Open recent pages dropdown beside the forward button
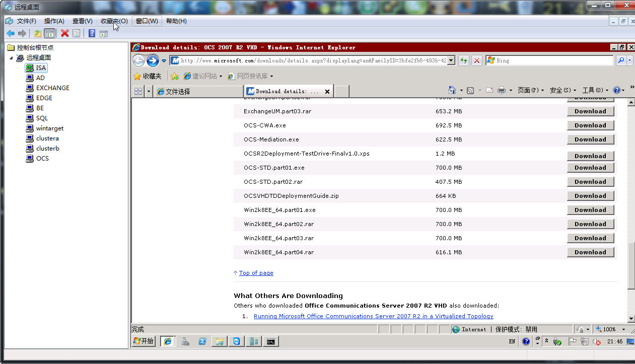 (x=164, y=61)
